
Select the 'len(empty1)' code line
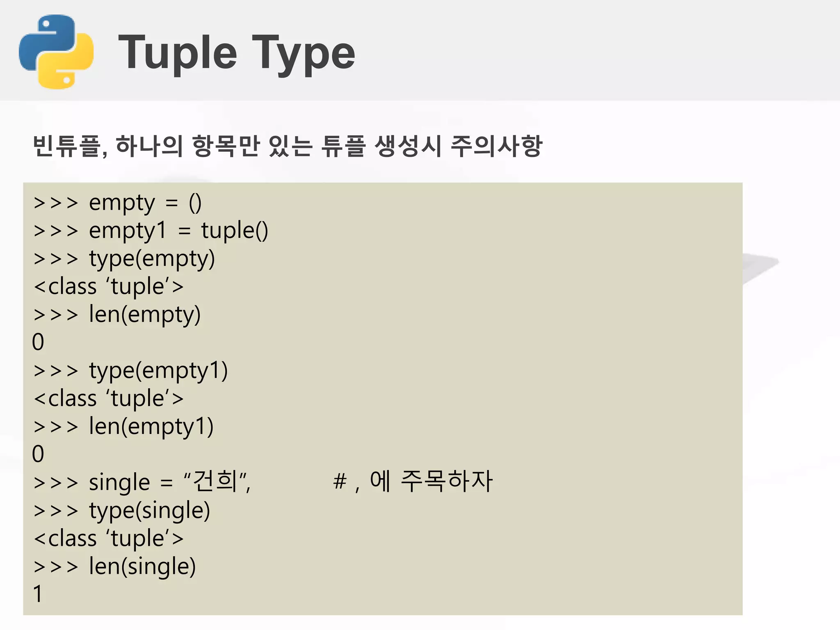123,427
